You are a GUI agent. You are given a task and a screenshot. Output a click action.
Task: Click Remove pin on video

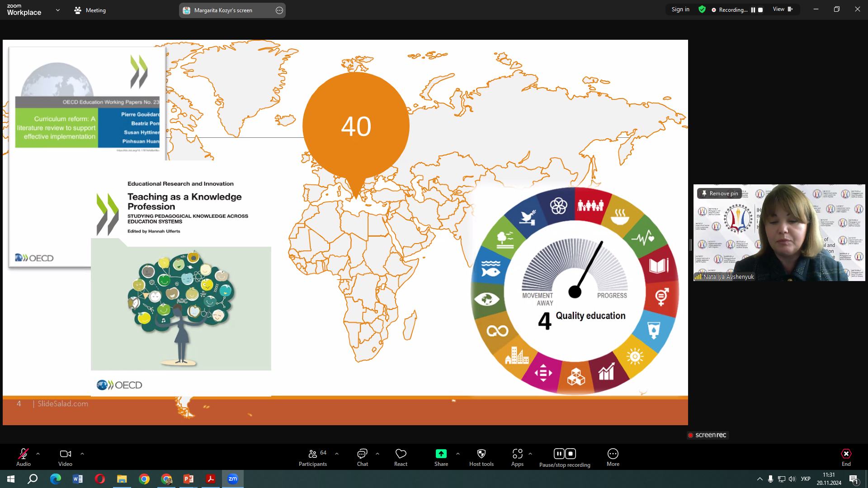(x=719, y=193)
